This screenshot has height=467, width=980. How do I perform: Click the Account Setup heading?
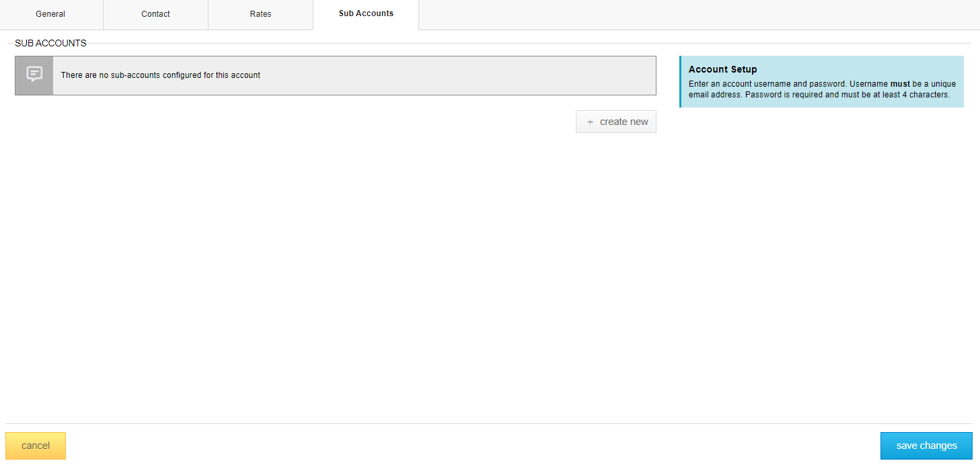point(723,69)
